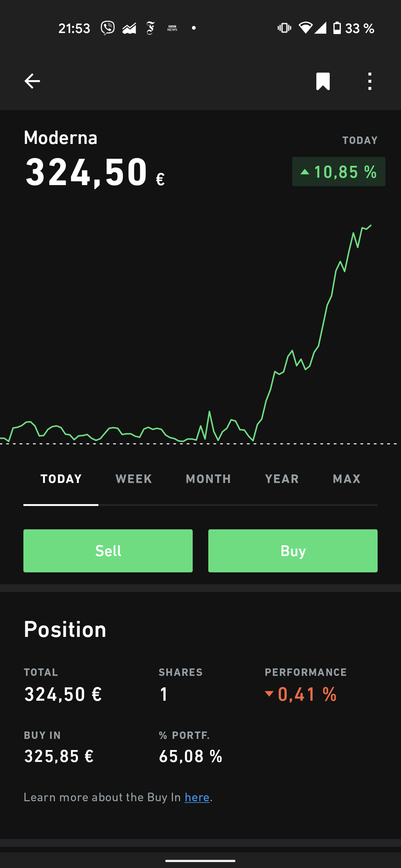Screen dimensions: 401x868
Task: Toggle the watchlist bookmark icon
Action: coord(323,81)
